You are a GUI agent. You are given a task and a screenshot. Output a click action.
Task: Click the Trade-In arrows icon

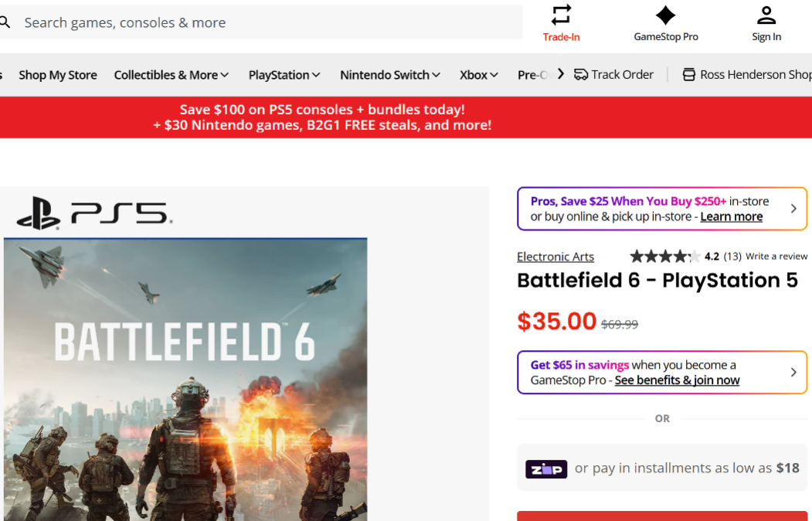click(561, 15)
